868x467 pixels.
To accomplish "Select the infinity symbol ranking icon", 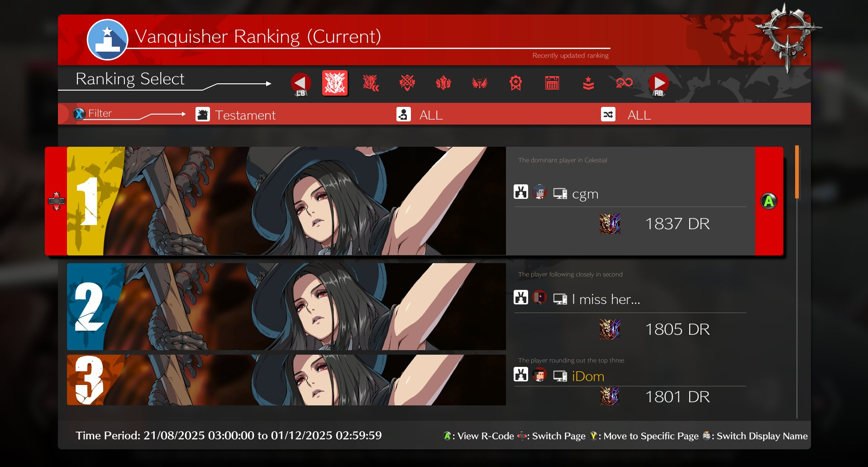I will coord(624,82).
